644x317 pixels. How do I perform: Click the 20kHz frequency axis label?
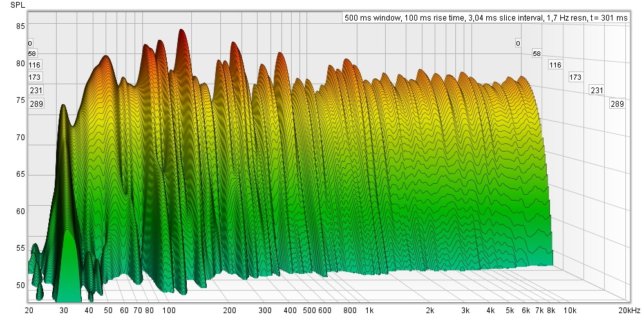[628, 310]
